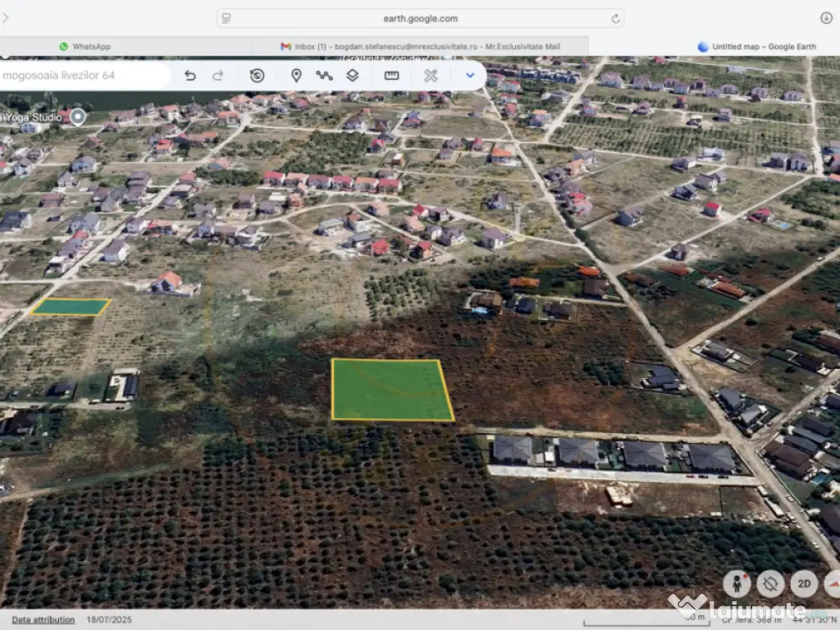Expand the blue chevron toolbar dropdown
This screenshot has width=840, height=630.
click(x=470, y=75)
